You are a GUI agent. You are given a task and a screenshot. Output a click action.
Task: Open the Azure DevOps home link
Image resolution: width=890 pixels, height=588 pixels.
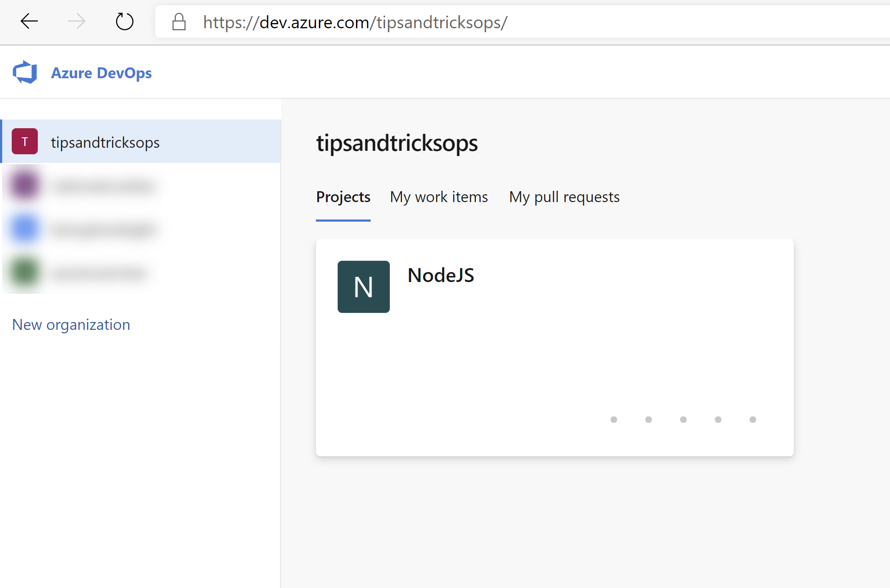(x=101, y=73)
